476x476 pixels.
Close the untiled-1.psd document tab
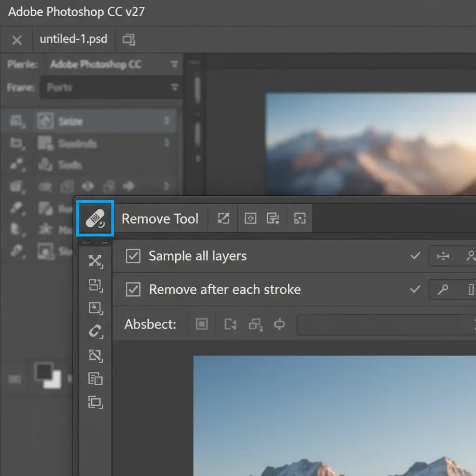(x=17, y=40)
